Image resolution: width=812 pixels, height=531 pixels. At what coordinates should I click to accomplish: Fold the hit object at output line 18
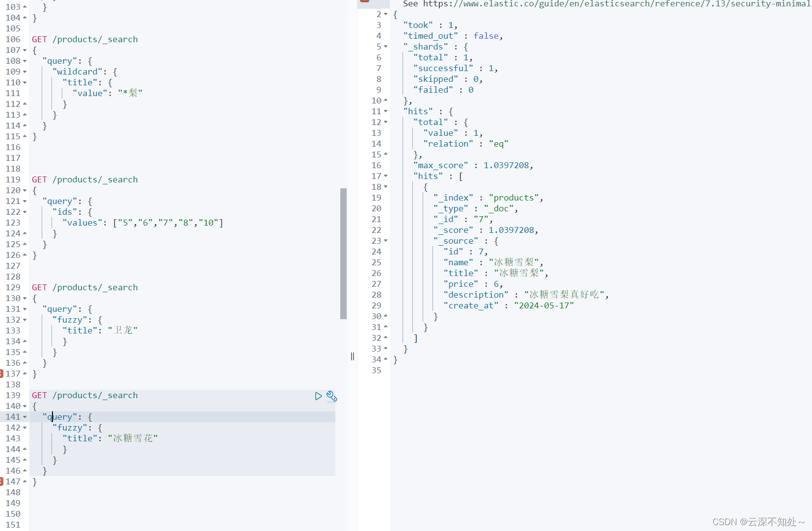click(385, 187)
